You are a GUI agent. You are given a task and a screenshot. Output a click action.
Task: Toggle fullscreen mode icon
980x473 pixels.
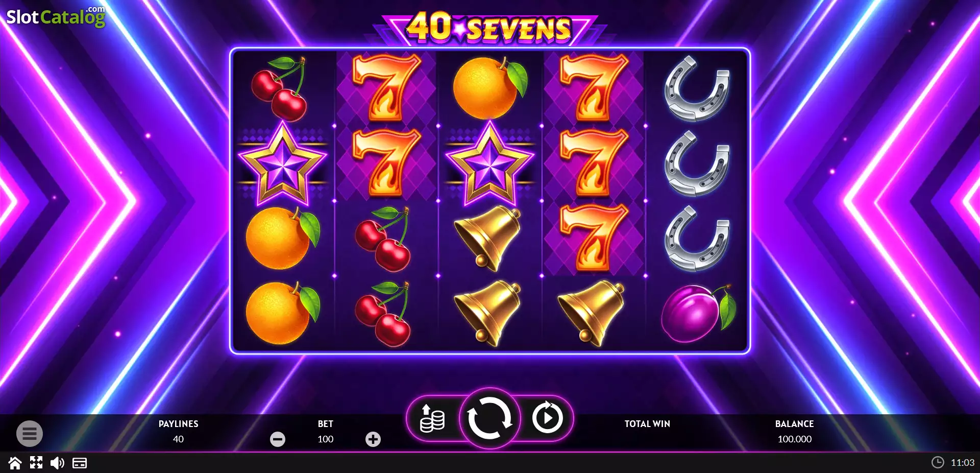[36, 463]
